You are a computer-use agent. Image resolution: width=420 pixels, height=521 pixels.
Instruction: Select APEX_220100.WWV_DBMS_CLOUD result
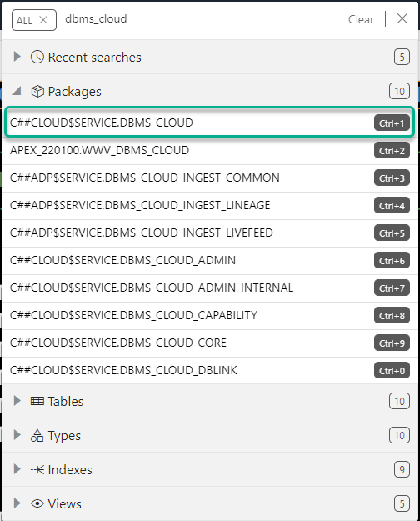point(210,151)
